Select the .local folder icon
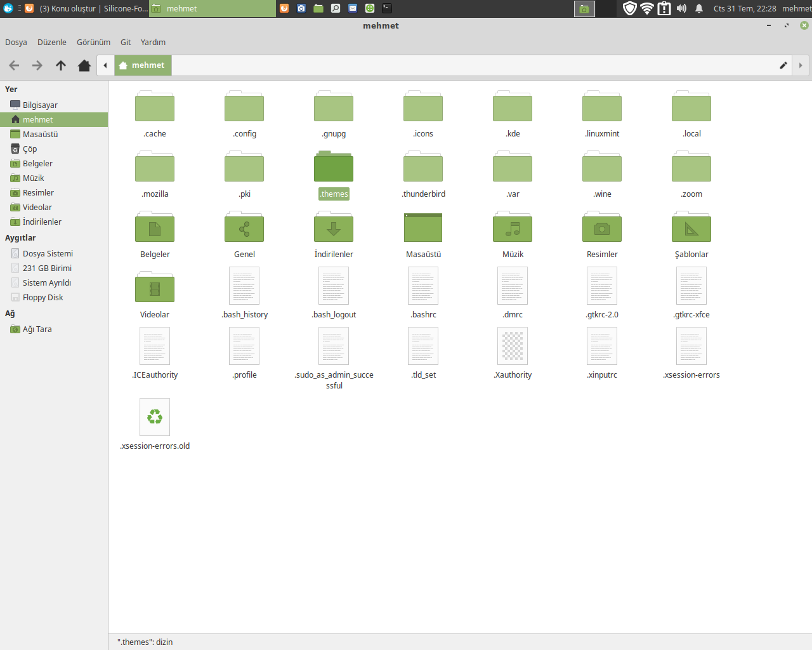The height and width of the screenshot is (650, 812). (691, 106)
